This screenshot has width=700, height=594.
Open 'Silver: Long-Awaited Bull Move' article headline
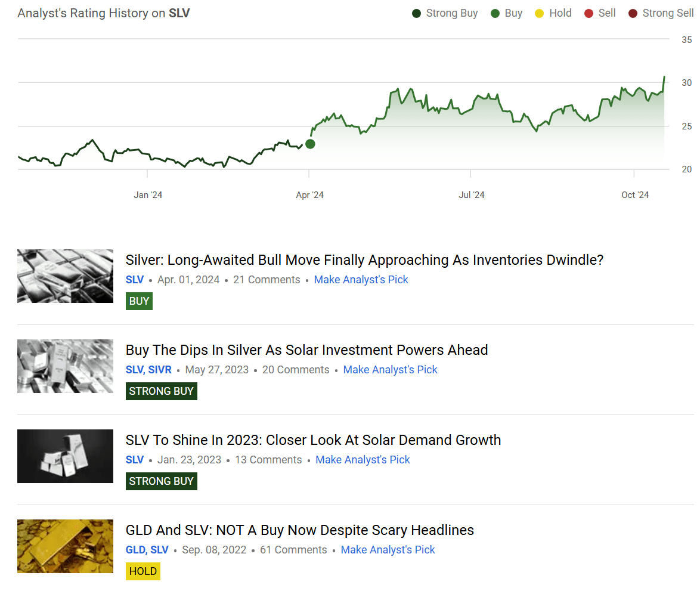364,260
